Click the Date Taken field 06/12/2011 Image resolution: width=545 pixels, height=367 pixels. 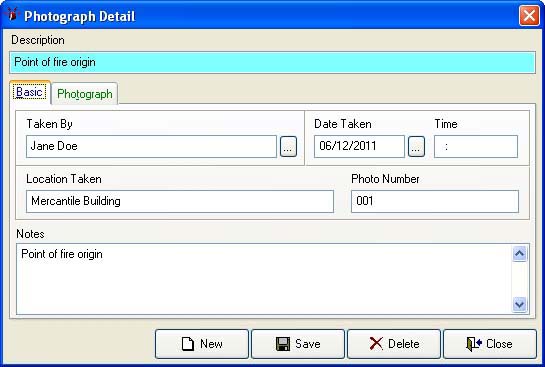[359, 146]
